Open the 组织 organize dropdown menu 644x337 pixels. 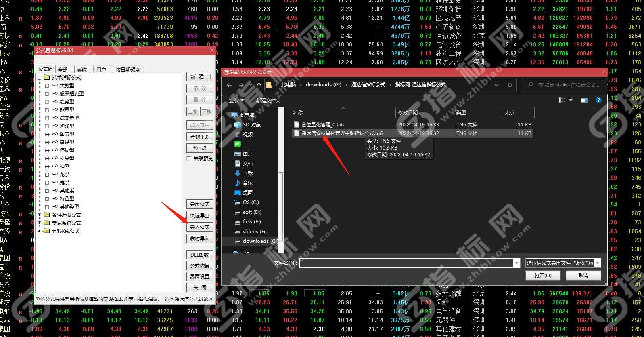236,101
